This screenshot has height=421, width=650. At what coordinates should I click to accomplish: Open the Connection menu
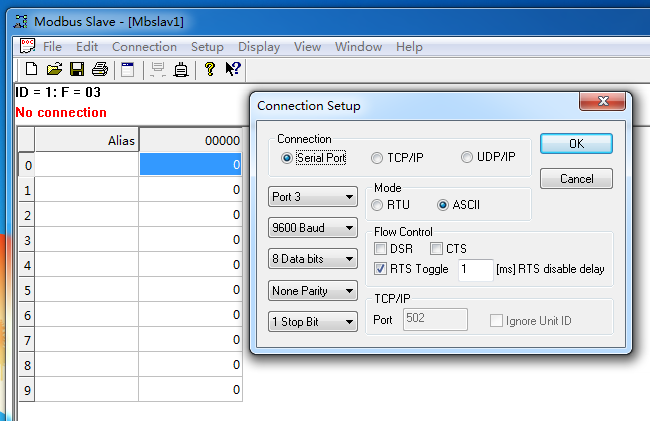(x=144, y=46)
